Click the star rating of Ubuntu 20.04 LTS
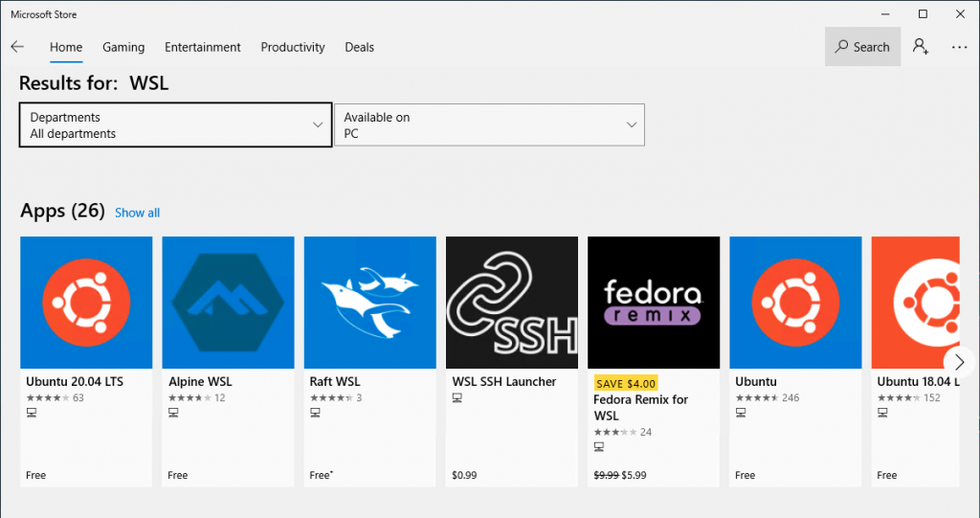 48,398
